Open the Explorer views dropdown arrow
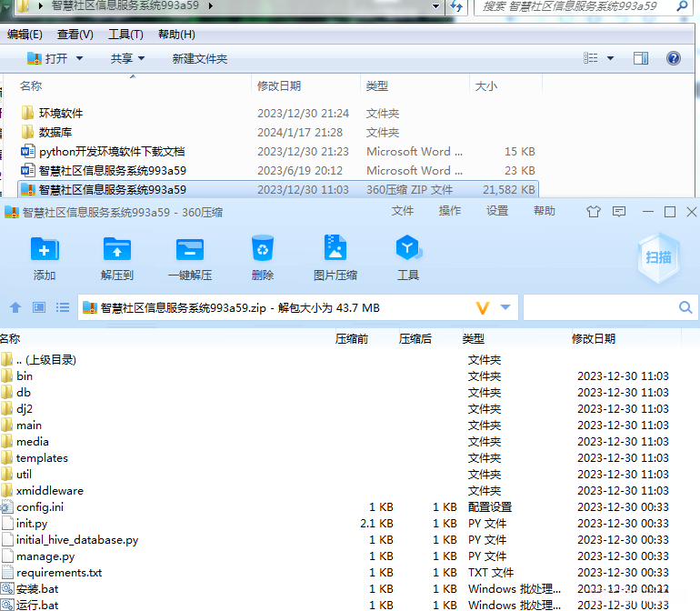Screen dimensions: 700x611 (610, 58)
